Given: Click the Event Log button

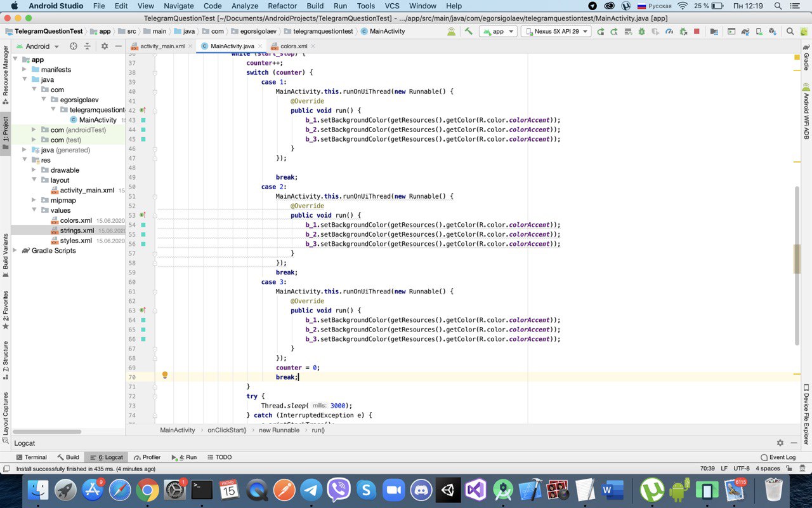Looking at the screenshot, I should coord(778,457).
